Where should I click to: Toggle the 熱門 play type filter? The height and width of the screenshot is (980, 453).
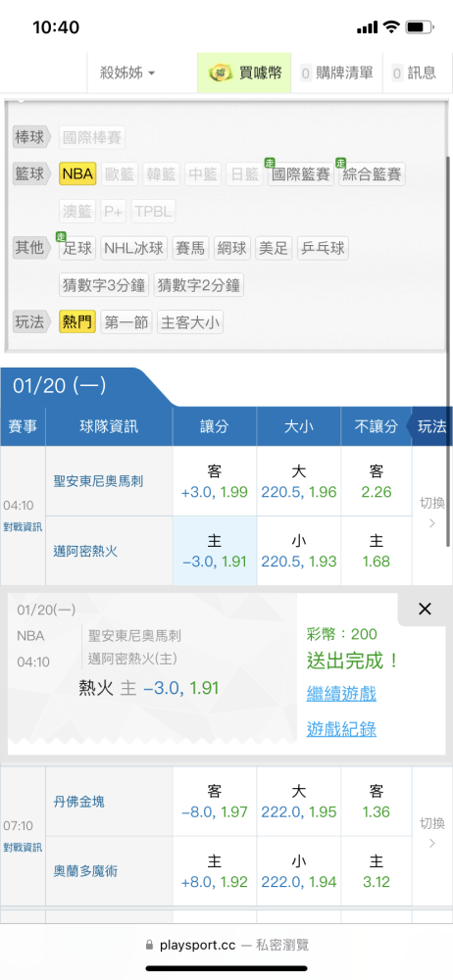pos(77,321)
